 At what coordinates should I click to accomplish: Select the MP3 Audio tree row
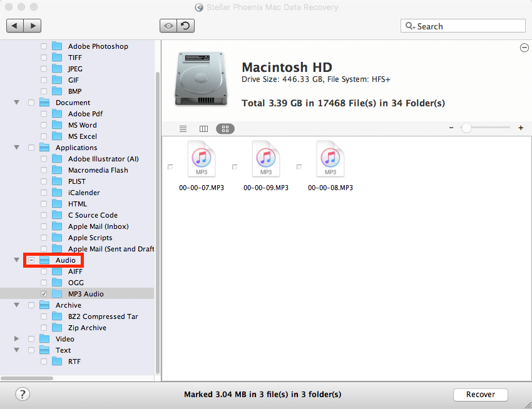click(77, 294)
